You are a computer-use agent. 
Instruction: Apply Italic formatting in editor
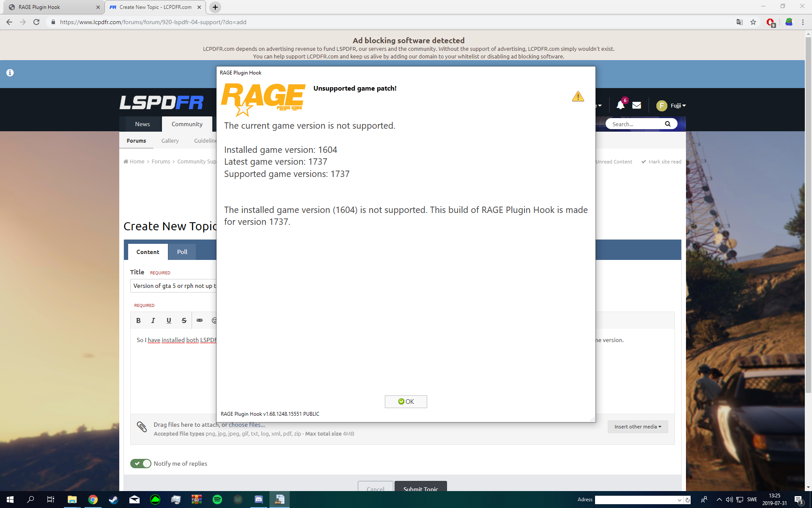pyautogui.click(x=153, y=320)
